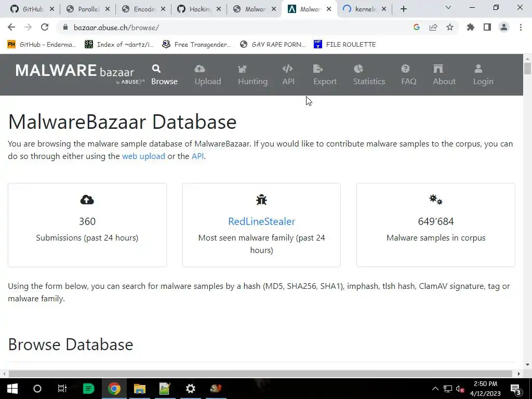The width and height of the screenshot is (532, 399).
Task: Open the Chrome three-dot menu
Action: click(521, 27)
